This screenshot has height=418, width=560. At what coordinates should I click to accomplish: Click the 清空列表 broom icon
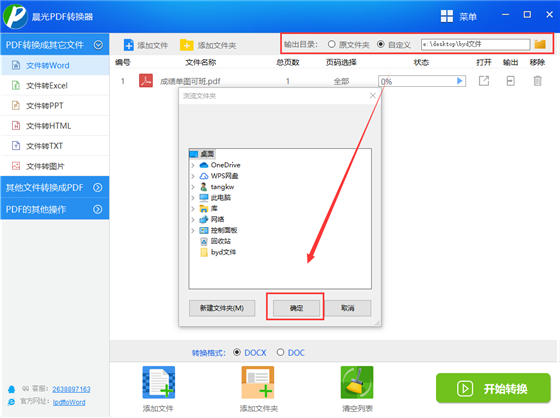(357, 382)
